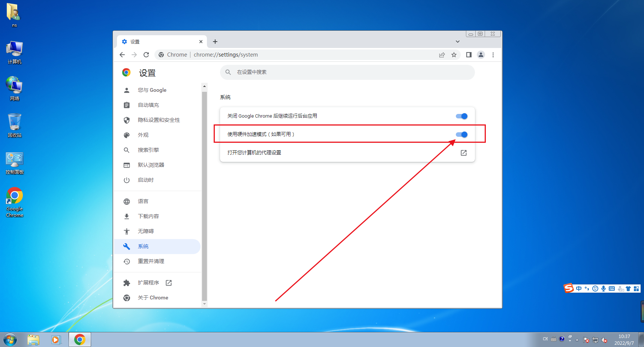Image resolution: width=644 pixels, height=347 pixels.
Task: Open 下载内容 settings section
Action: point(158,217)
